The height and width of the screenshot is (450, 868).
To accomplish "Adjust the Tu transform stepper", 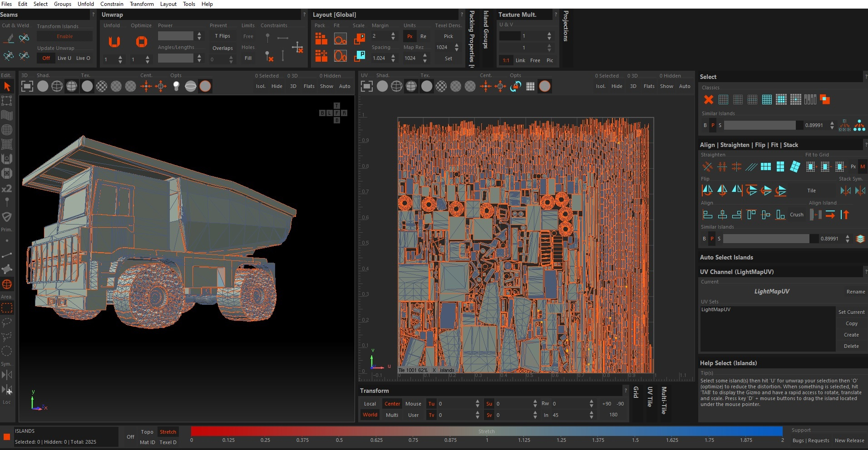I will (x=477, y=404).
